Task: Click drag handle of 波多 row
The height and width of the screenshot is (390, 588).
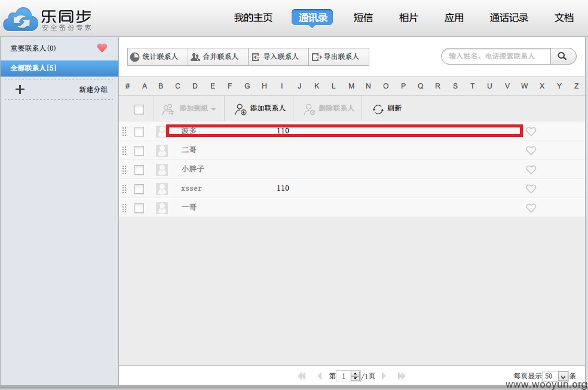Action: point(124,132)
